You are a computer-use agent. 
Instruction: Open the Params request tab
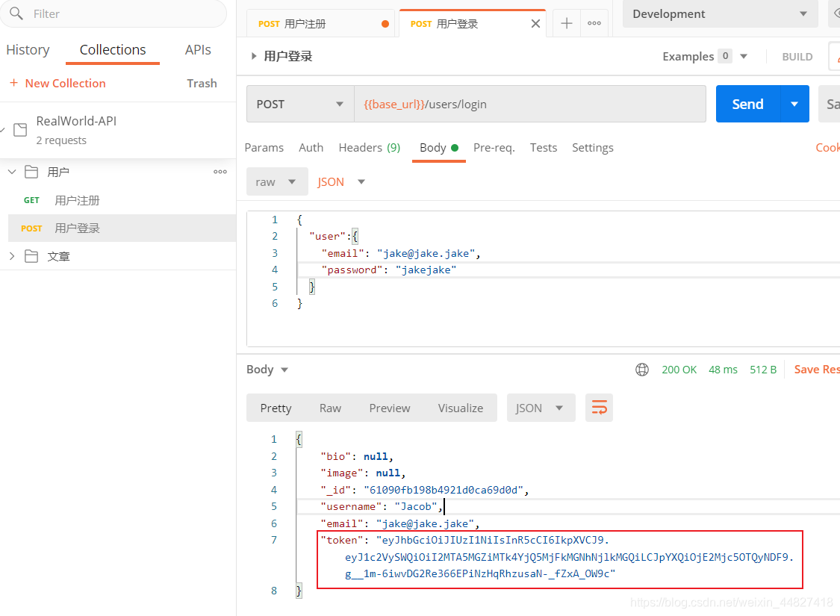(264, 147)
